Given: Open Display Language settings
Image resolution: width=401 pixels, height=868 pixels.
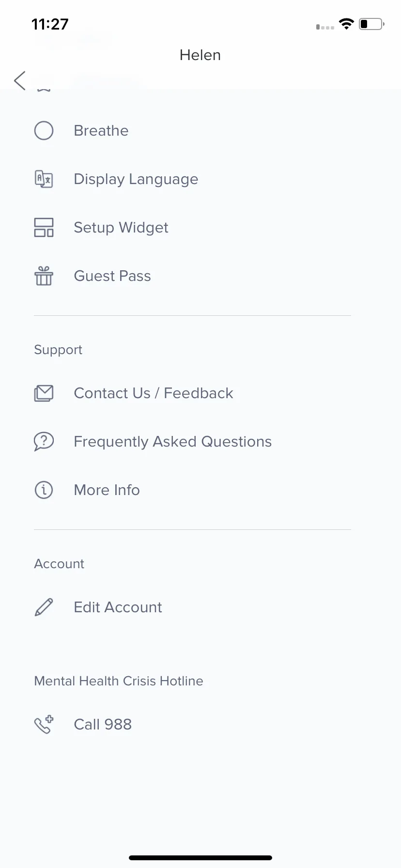Looking at the screenshot, I should pos(192,179).
